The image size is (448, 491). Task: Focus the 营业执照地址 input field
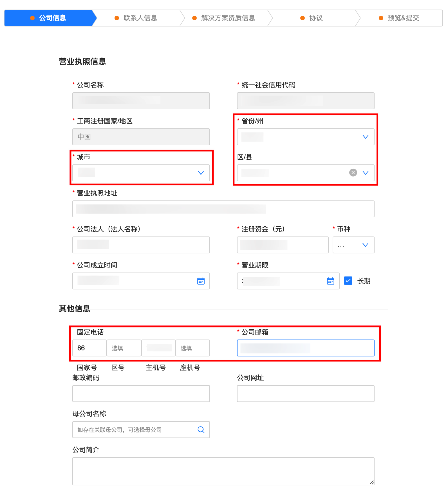[x=223, y=209]
